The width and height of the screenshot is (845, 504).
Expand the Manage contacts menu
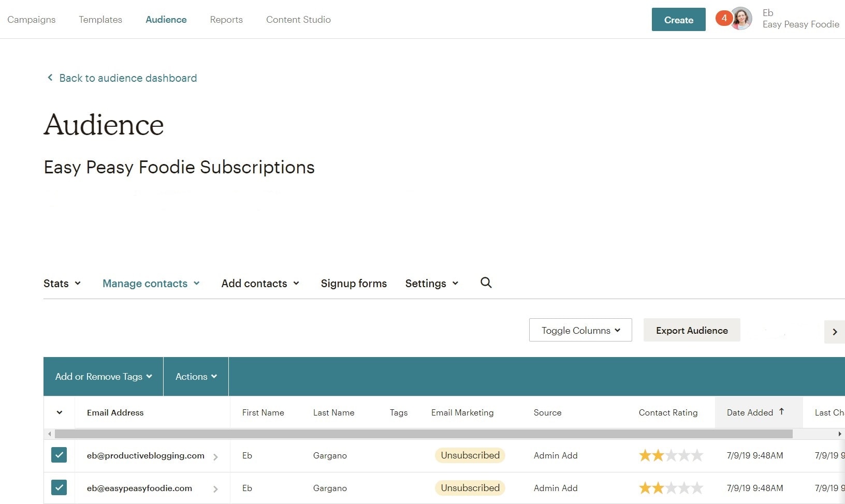(x=151, y=284)
